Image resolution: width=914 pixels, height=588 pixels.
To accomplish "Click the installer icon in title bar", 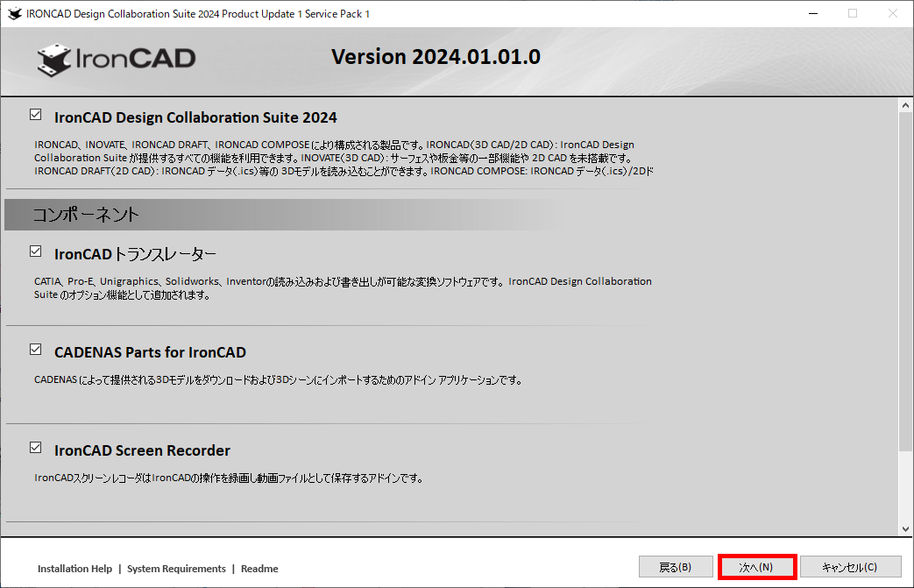I will point(14,14).
